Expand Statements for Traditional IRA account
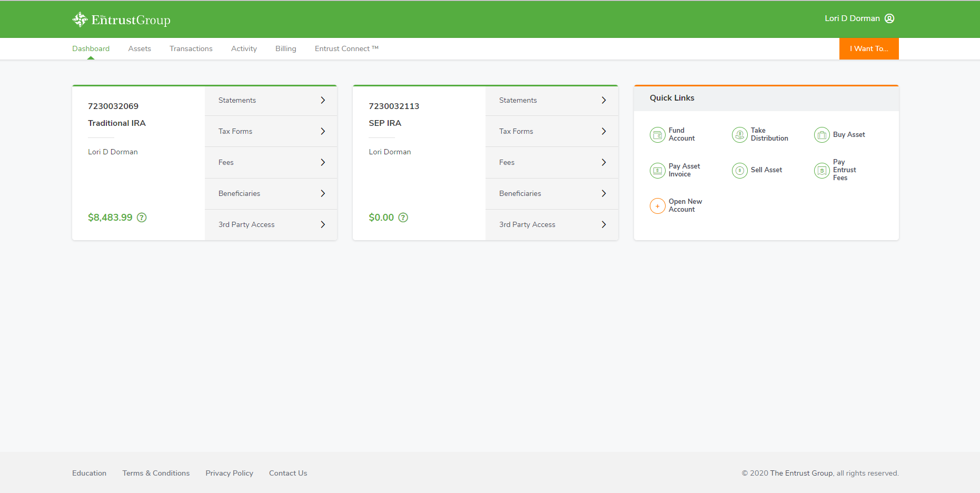The image size is (980, 493). 271,100
